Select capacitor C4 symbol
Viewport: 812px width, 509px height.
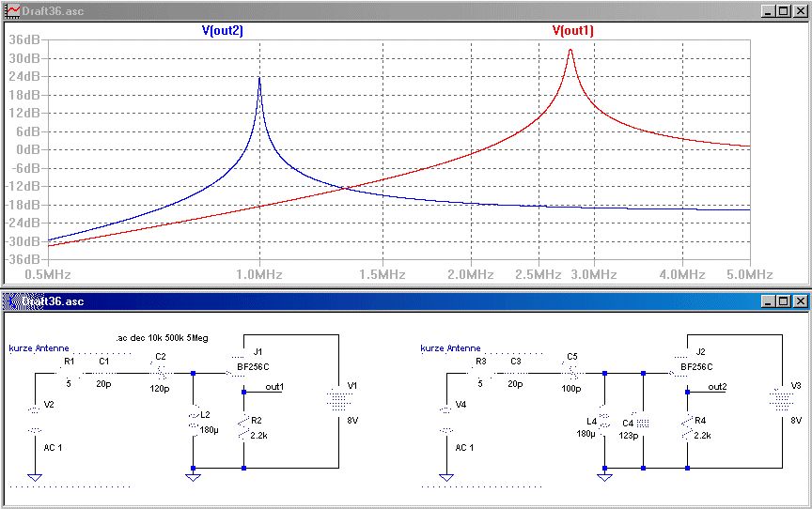643,424
